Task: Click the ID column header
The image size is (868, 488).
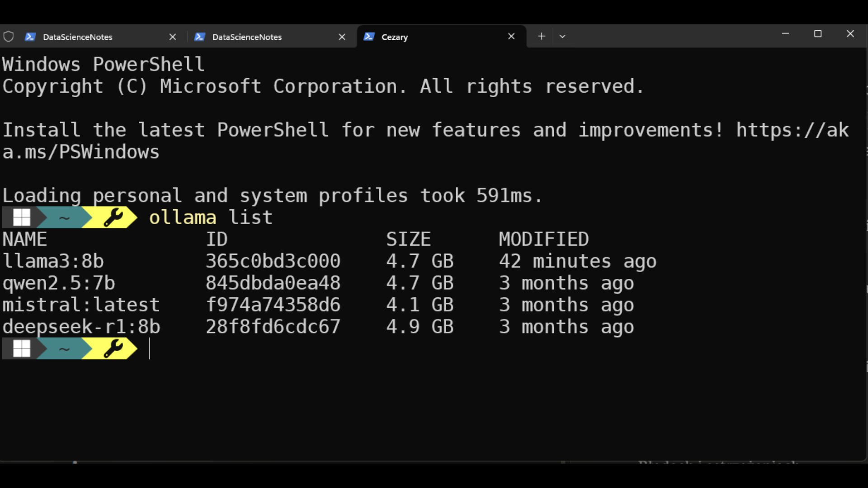Action: click(217, 239)
